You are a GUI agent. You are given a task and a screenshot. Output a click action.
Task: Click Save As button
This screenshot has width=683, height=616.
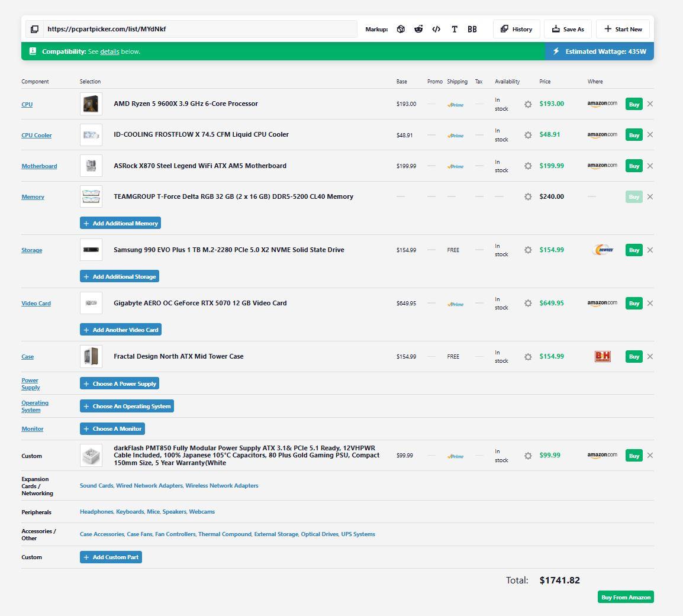568,29
